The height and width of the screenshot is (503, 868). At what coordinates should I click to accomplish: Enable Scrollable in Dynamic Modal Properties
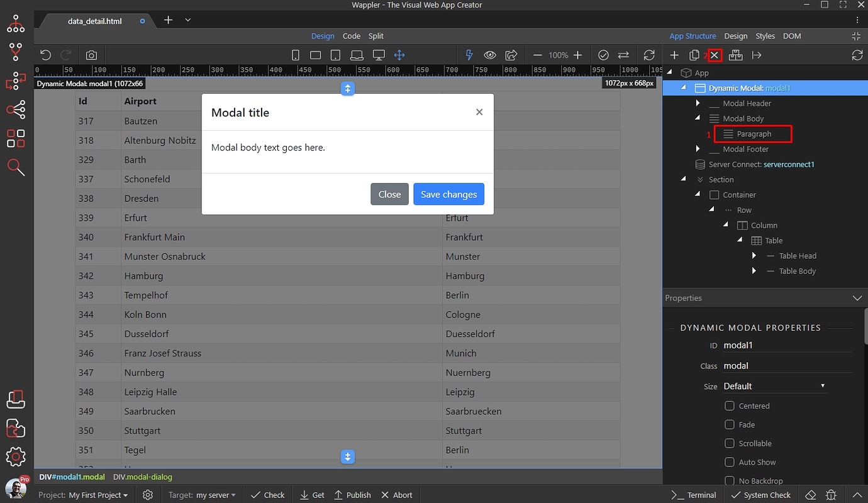[730, 443]
